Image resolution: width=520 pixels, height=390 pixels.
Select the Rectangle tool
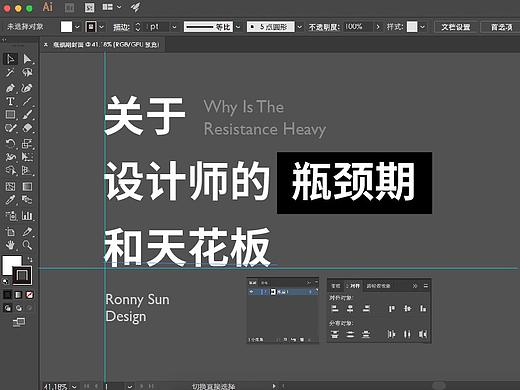10,115
